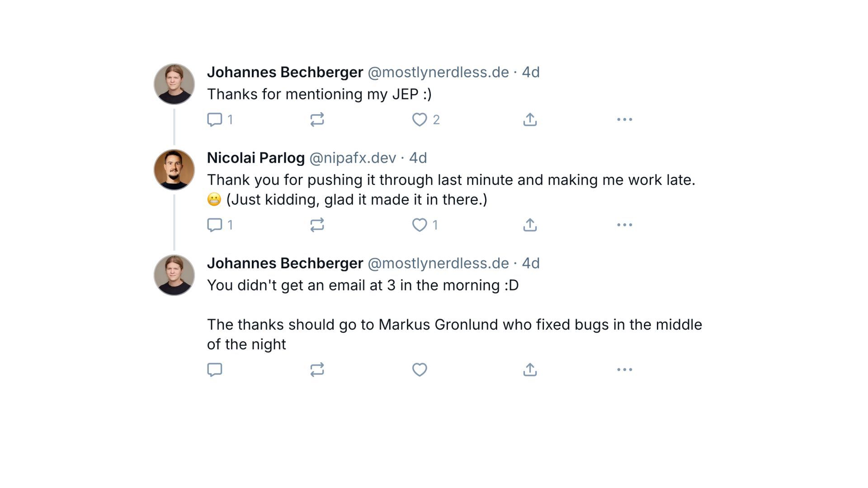Repost the 'Thanks for mentioning my JEP' post
This screenshot has height=488, width=868.
pos(317,120)
